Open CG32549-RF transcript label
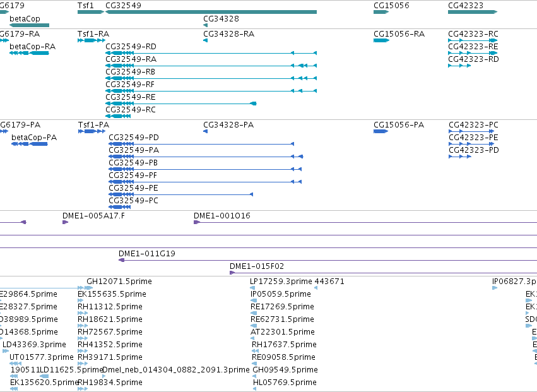The image size is (537, 392). tap(130, 85)
